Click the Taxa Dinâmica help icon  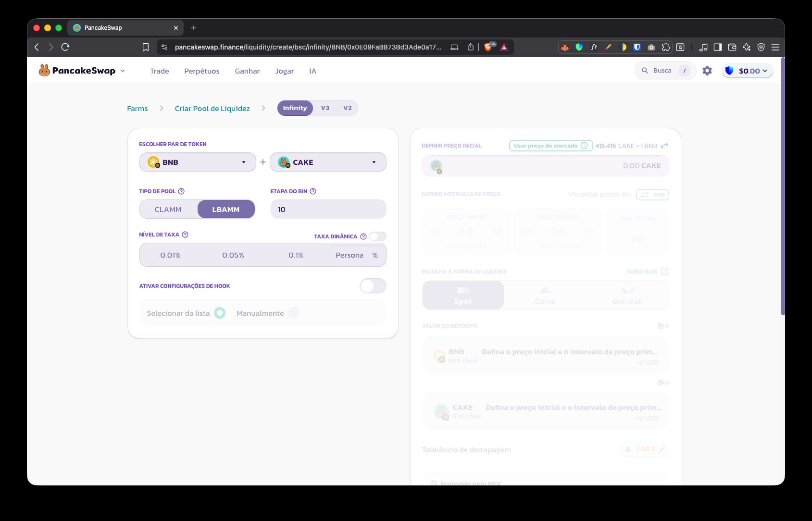point(363,236)
